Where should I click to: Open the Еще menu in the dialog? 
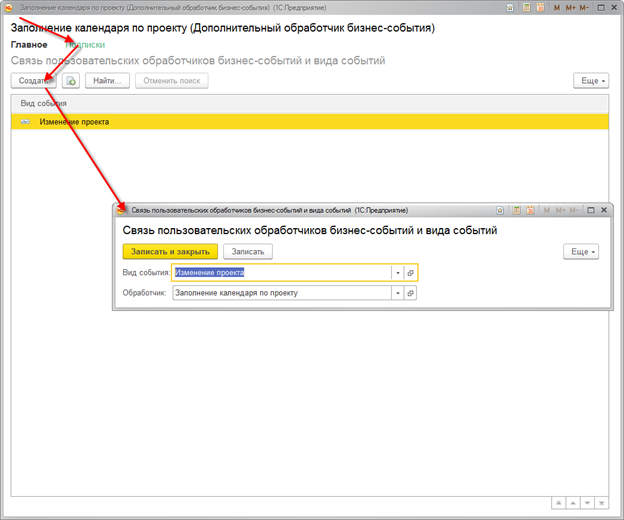(x=580, y=251)
